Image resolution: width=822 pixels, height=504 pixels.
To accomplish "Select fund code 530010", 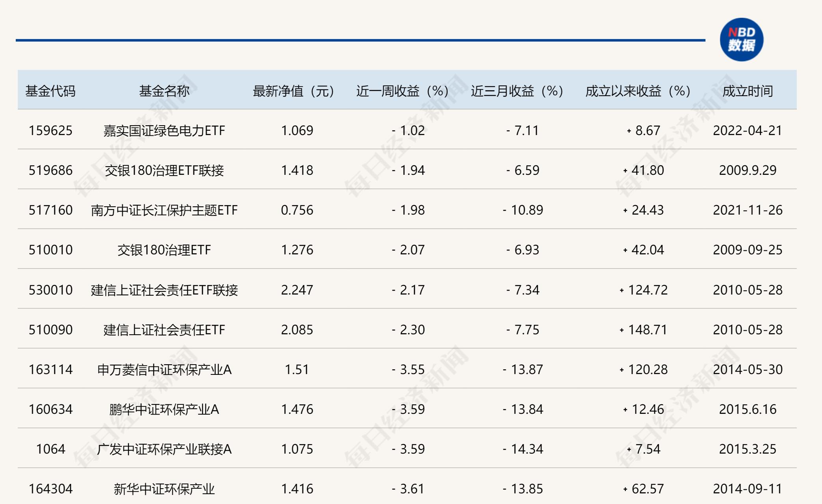I will 50,290.
